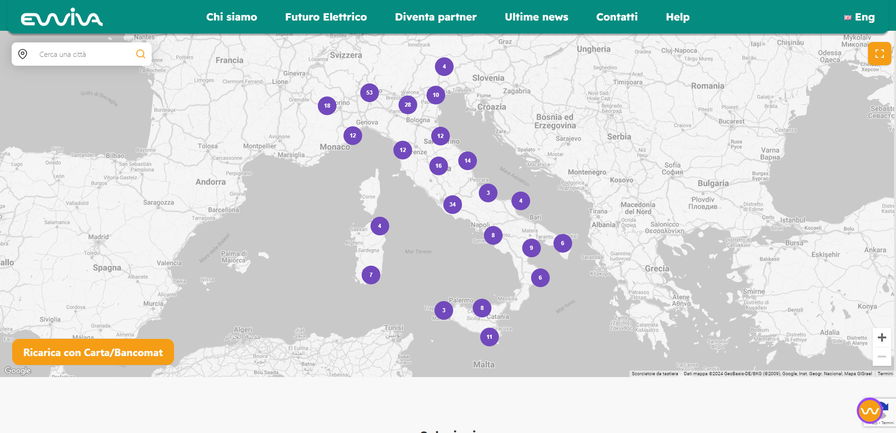Click the cluster marker showing 34

coord(453,204)
